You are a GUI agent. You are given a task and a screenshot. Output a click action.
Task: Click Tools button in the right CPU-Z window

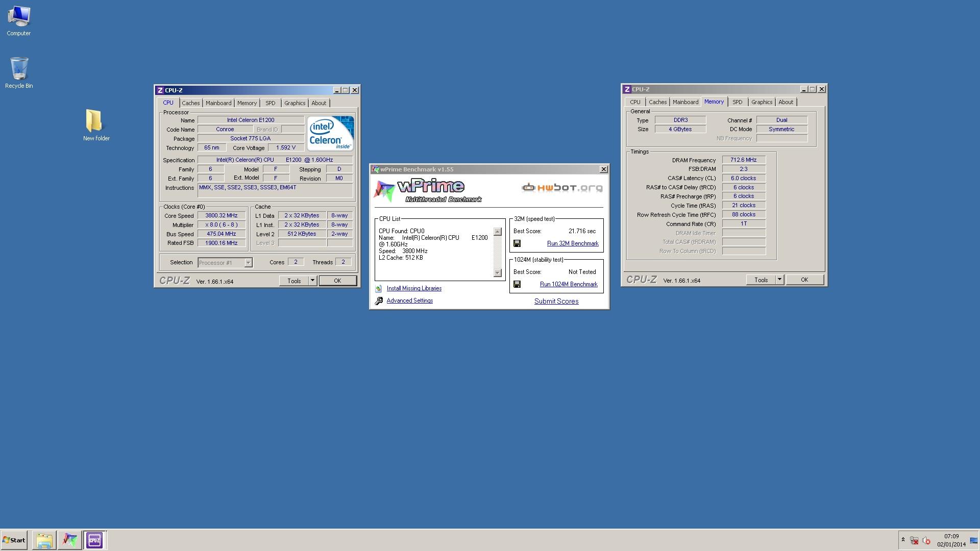pos(761,280)
